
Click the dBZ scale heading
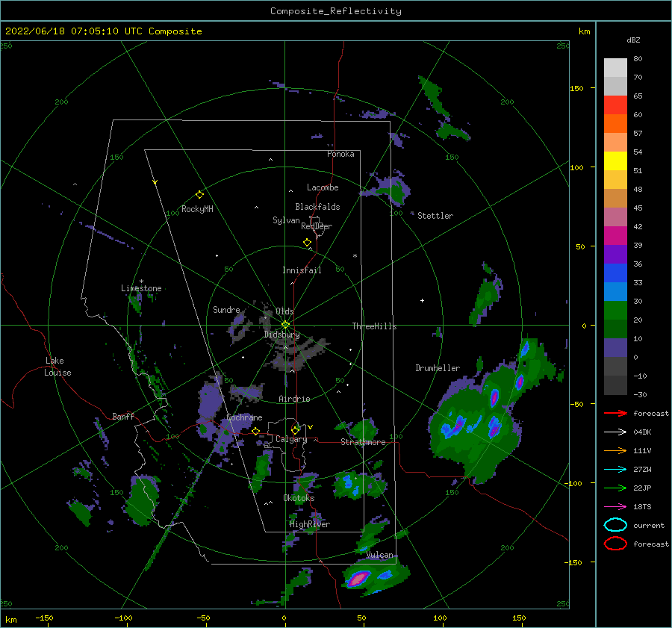[633, 40]
